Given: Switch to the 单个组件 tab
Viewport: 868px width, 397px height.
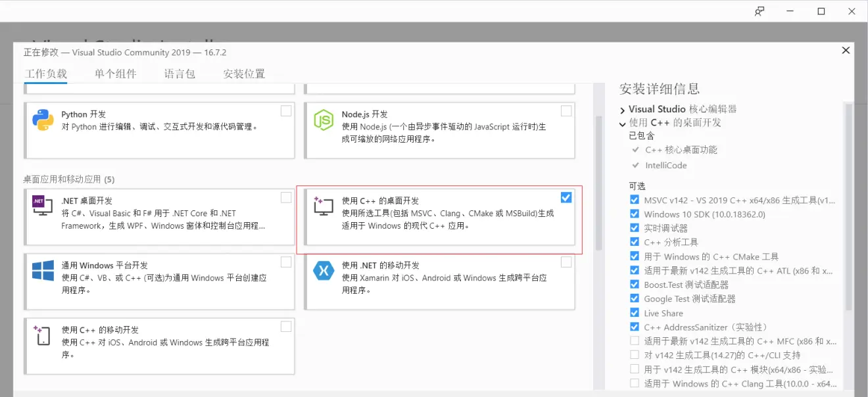Looking at the screenshot, I should point(115,74).
